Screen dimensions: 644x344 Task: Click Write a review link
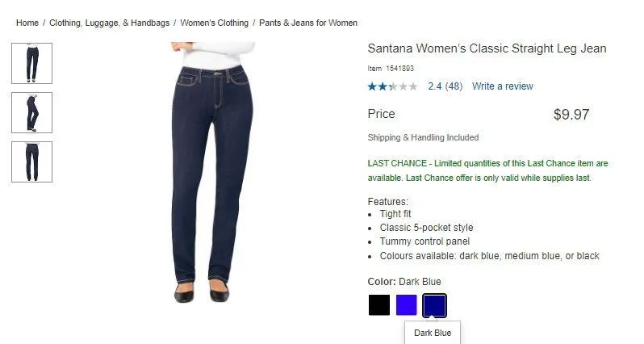coord(502,86)
